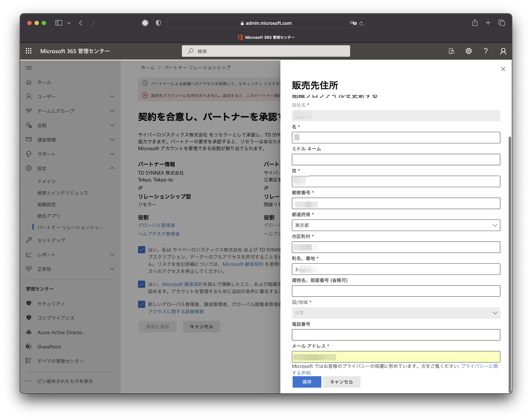This screenshot has width=532, height=420.
Task: Uncheck the Microsoft 顧客契約 agreement checkbox
Action: coord(142,284)
